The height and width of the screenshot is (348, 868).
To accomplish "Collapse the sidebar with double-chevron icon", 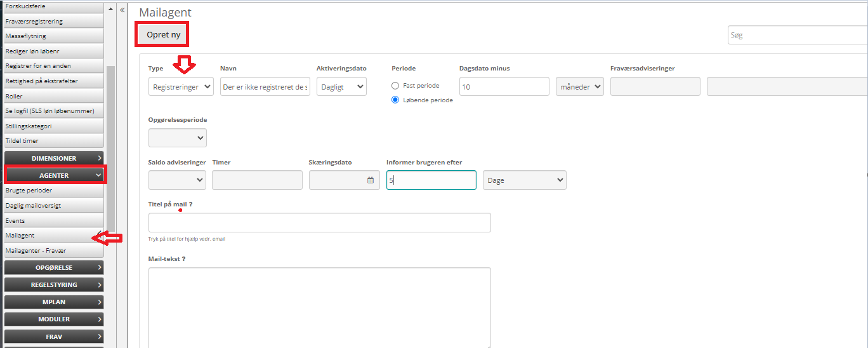I will 122,10.
